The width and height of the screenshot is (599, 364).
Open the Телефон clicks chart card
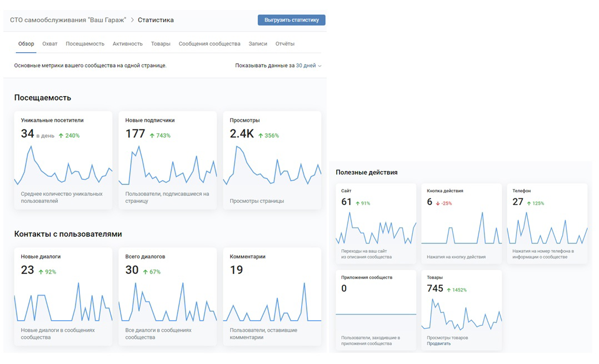(x=547, y=223)
